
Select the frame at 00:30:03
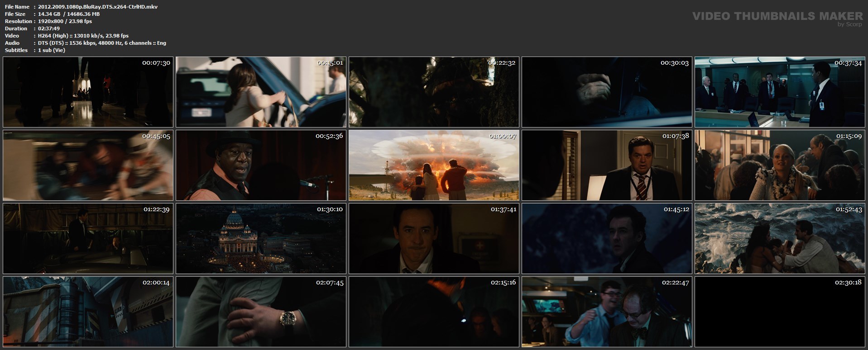click(x=607, y=92)
